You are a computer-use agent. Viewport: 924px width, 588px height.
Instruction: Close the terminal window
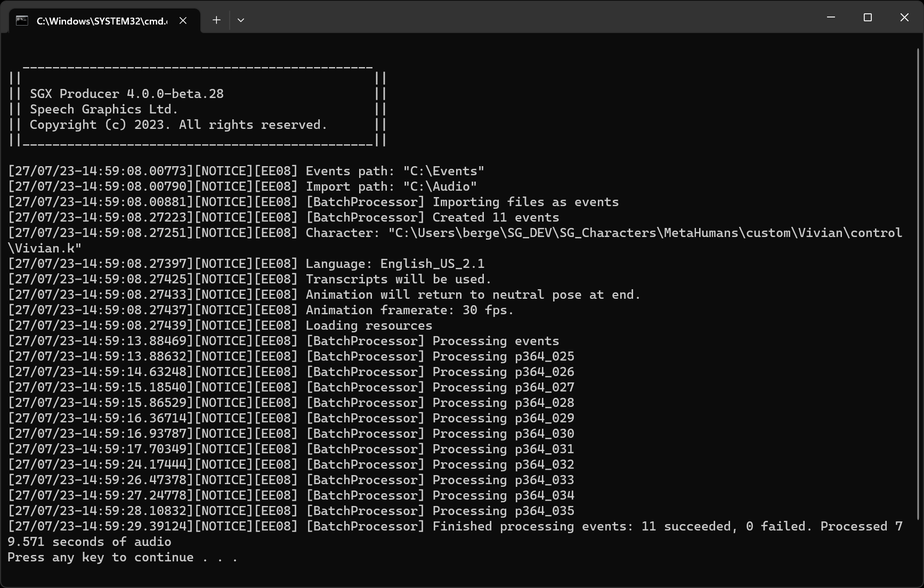click(x=904, y=18)
